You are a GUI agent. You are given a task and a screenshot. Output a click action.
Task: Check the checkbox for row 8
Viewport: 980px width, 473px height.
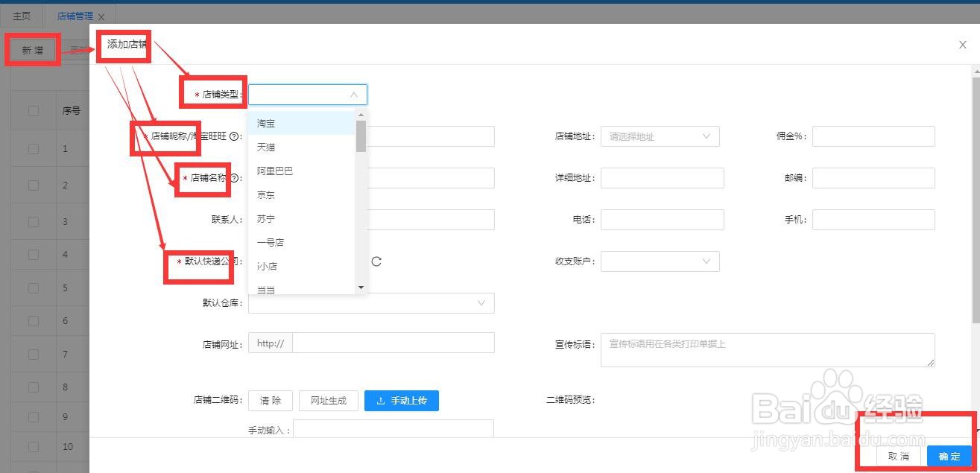click(x=34, y=387)
